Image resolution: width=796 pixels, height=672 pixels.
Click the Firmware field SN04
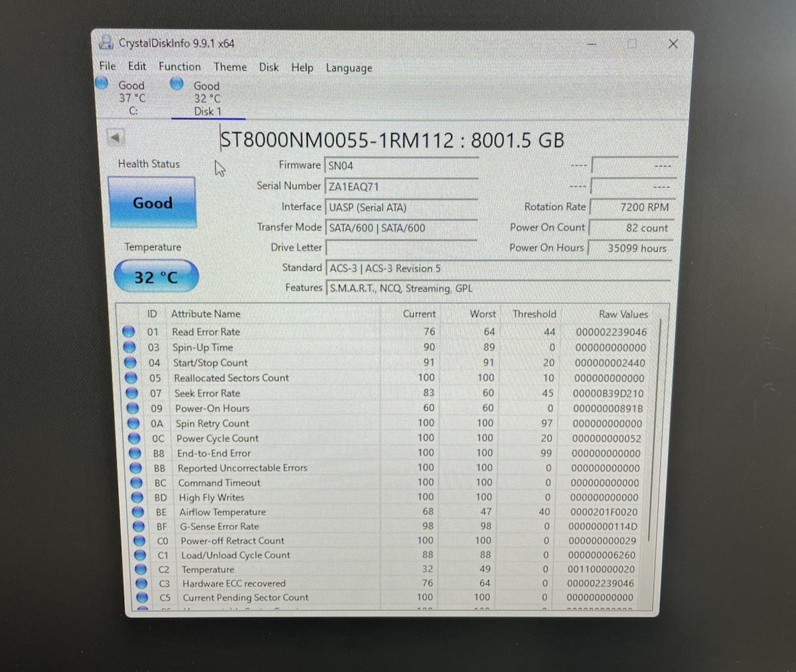point(401,166)
